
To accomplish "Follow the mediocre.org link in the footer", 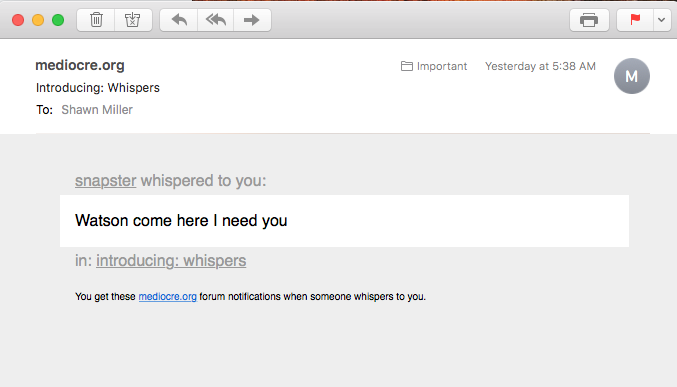I will click(168, 297).
